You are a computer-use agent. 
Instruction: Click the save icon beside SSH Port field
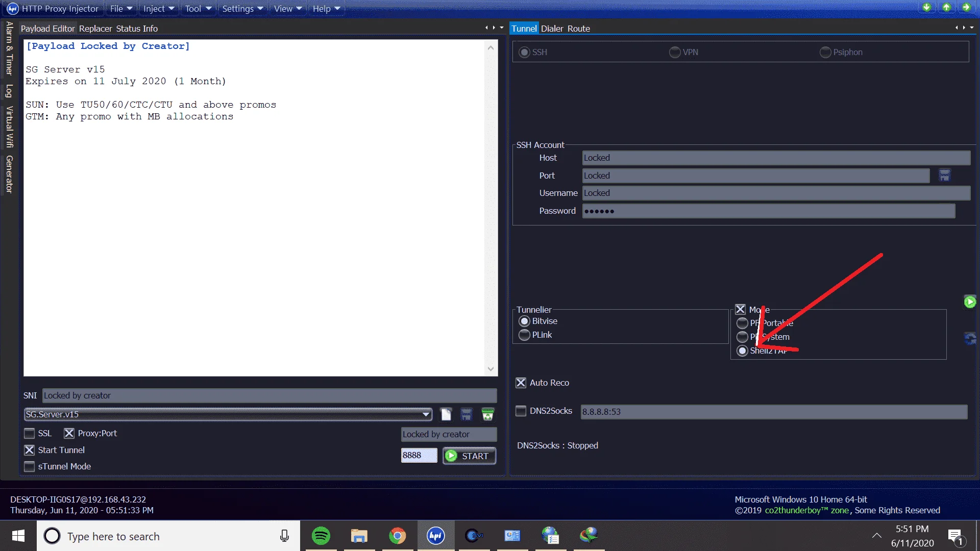(x=945, y=176)
